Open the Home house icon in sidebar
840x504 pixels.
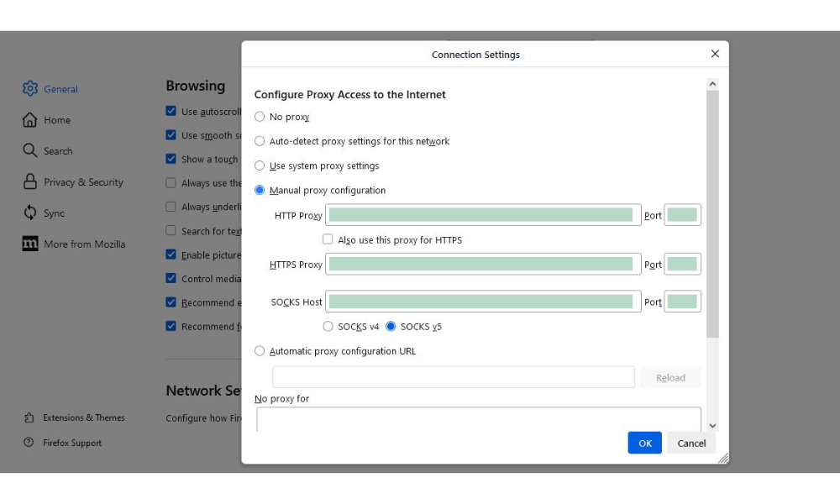tap(30, 119)
